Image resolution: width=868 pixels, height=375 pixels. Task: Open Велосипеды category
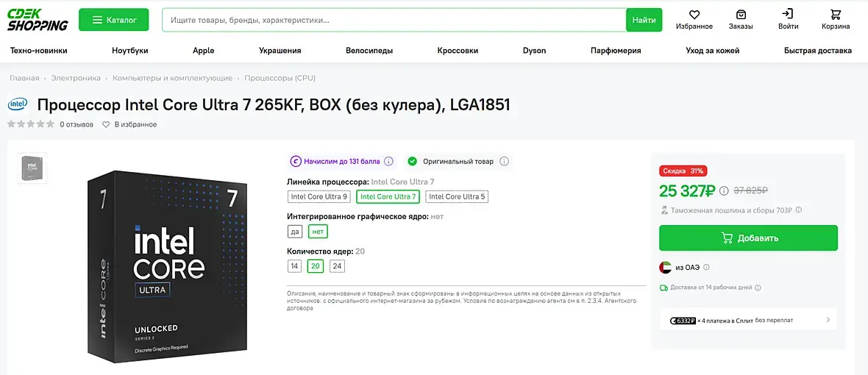(x=369, y=50)
